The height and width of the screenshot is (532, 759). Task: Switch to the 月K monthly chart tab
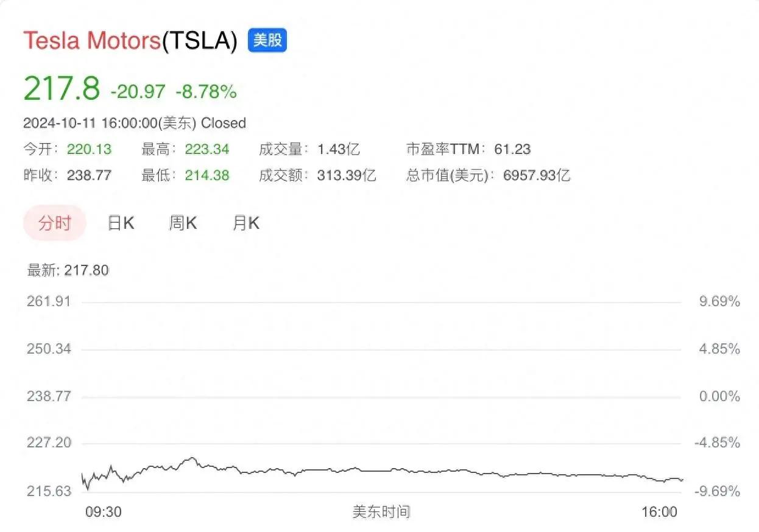tap(245, 223)
